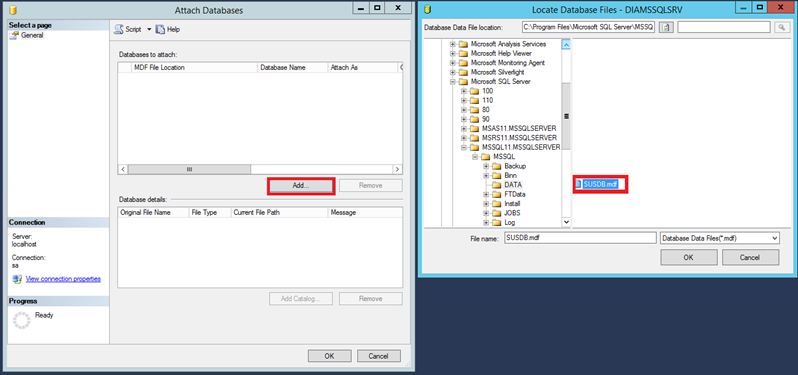798x375 pixels.
Task: Click Cancel in Attach Databases dialog
Action: (x=379, y=356)
